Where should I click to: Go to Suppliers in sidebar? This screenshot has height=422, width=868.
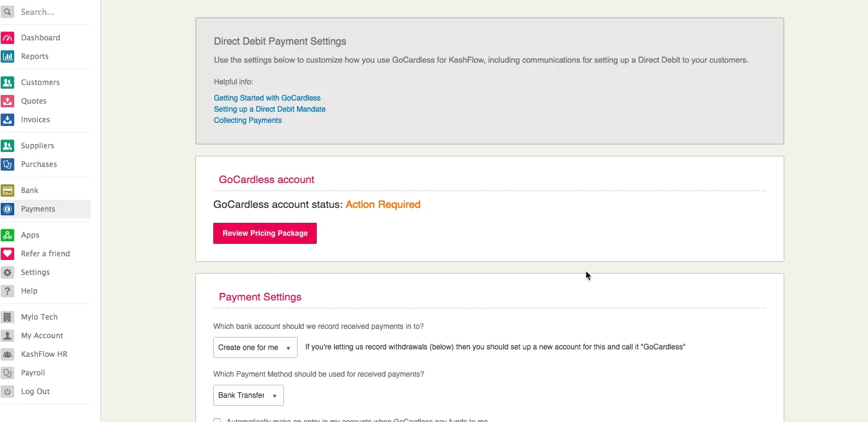pos(37,146)
